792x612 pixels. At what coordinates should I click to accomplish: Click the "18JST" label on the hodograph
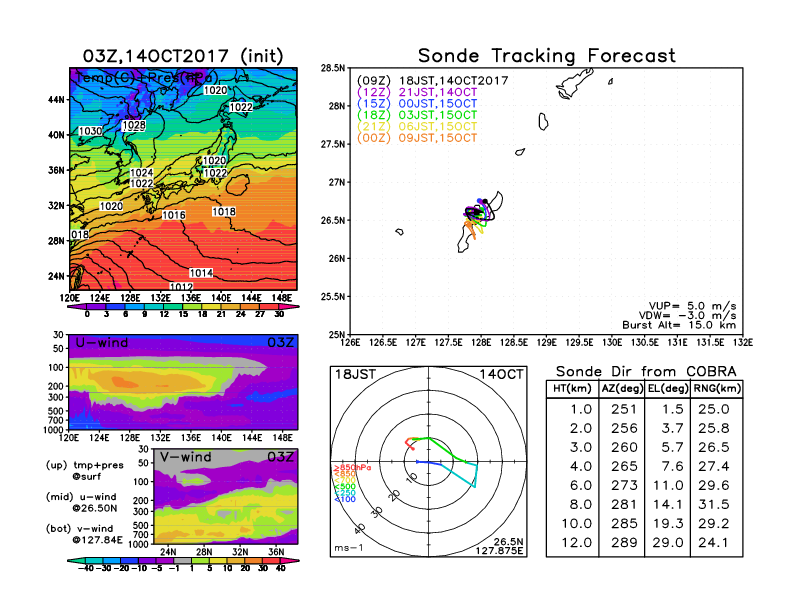355,374
